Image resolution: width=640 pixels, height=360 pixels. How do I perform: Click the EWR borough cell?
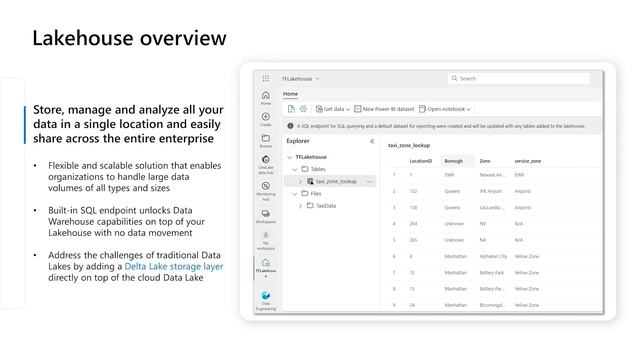pos(449,175)
